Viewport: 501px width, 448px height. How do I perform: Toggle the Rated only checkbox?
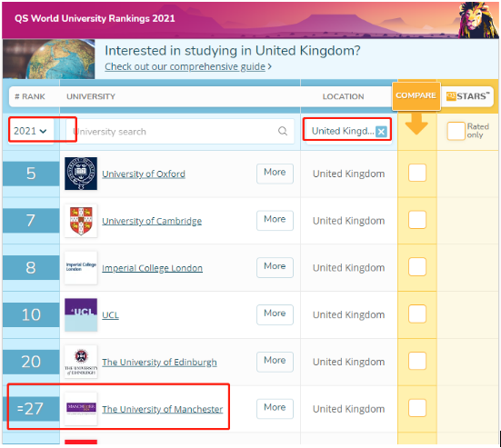(x=456, y=131)
